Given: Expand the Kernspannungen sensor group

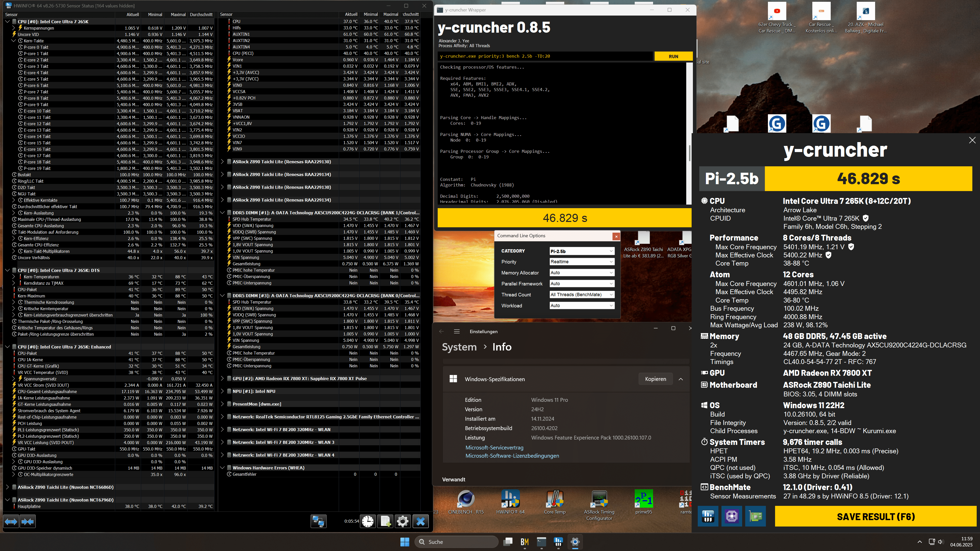Looking at the screenshot, I should [14, 28].
